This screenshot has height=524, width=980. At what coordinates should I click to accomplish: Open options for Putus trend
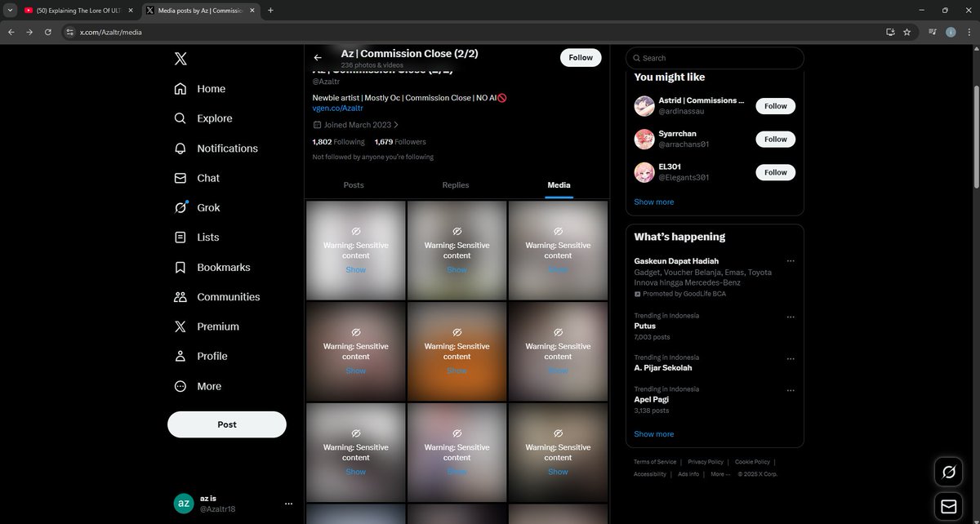791,317
